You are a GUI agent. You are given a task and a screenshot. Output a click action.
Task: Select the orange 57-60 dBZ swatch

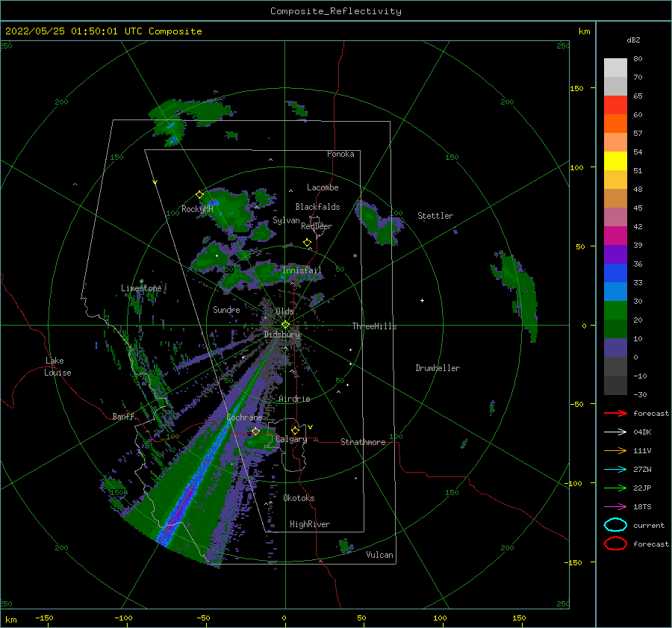click(615, 124)
